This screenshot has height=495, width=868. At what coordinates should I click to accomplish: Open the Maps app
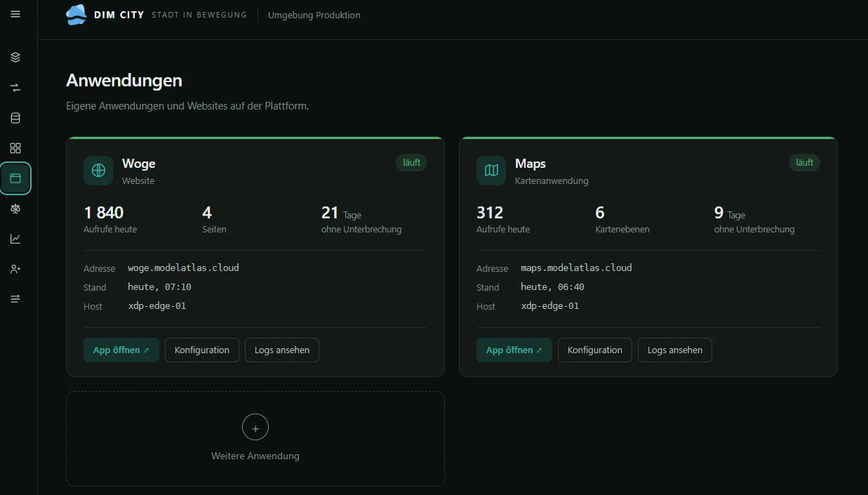[514, 350]
